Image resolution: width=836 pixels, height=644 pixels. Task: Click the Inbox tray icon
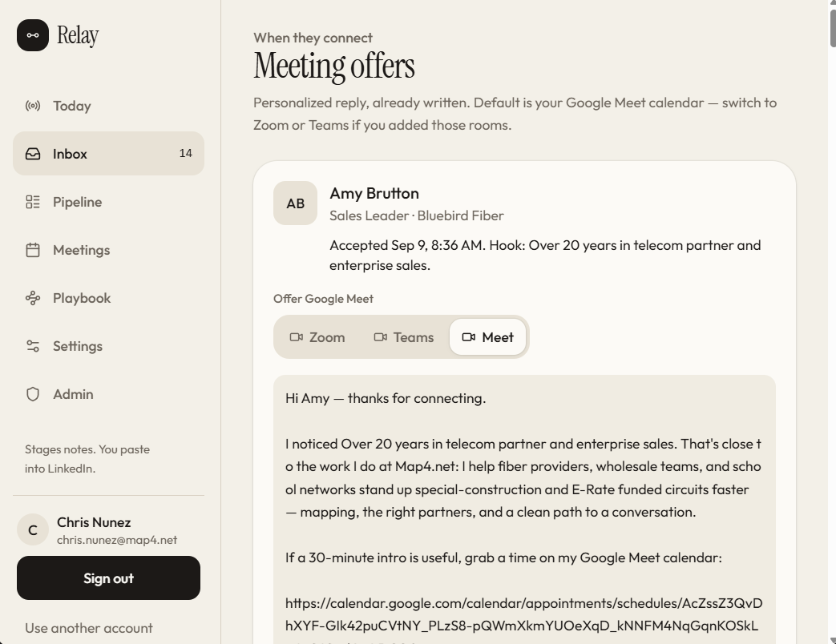pos(33,154)
